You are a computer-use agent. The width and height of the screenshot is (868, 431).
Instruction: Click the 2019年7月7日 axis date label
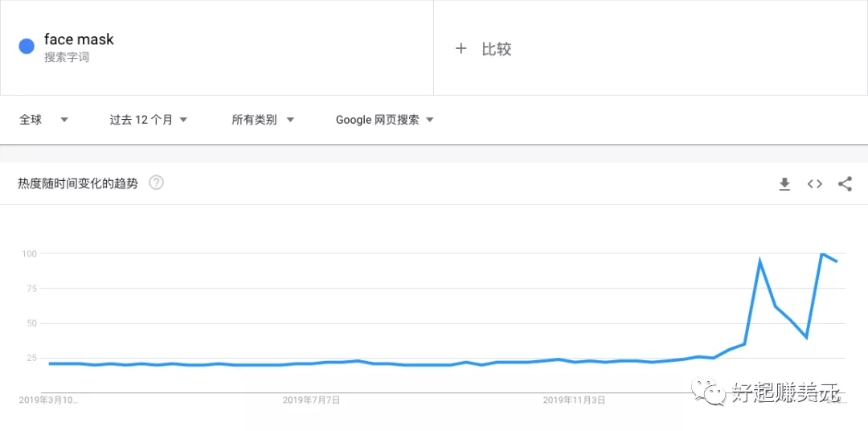click(x=311, y=400)
